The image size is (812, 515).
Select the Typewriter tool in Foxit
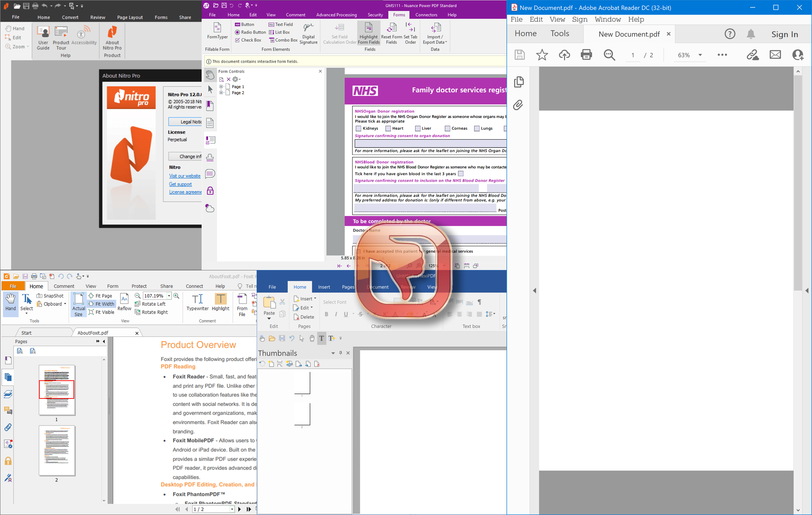tap(197, 302)
